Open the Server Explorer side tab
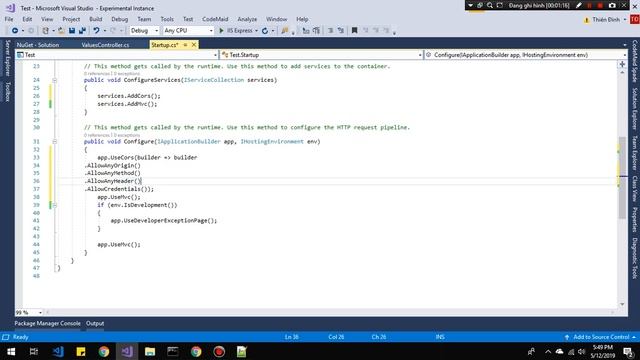Screen dimensions: 640x360 [7, 58]
